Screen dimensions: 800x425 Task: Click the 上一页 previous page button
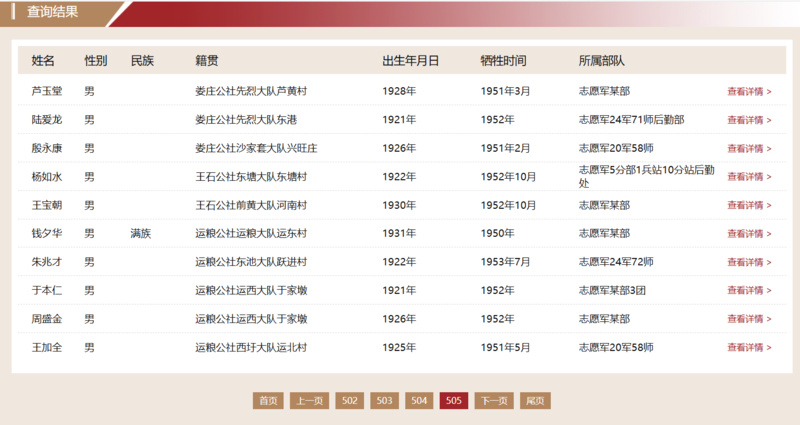click(309, 401)
